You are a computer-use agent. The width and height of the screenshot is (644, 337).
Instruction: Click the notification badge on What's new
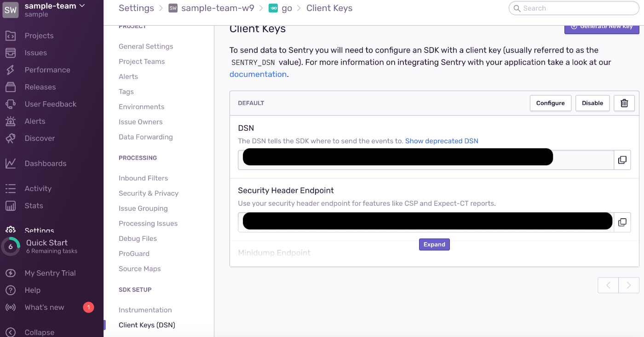pyautogui.click(x=88, y=308)
